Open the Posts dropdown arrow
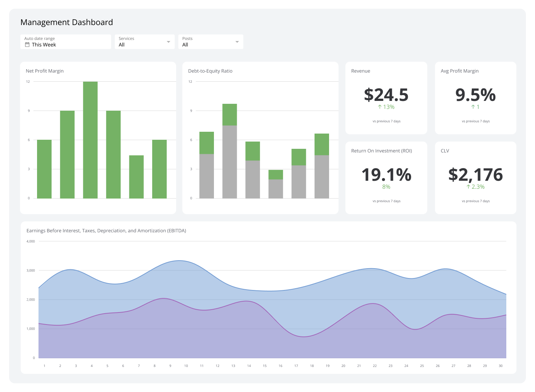The height and width of the screenshot is (392, 535). pos(236,41)
